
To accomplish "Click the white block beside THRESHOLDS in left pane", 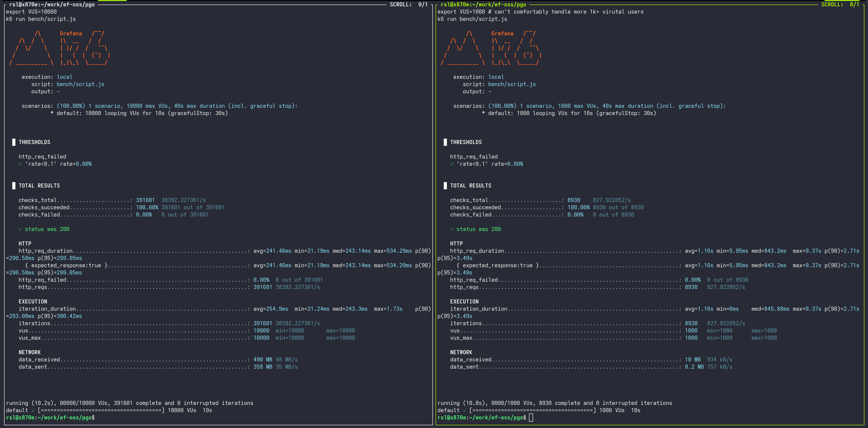I will [14, 142].
